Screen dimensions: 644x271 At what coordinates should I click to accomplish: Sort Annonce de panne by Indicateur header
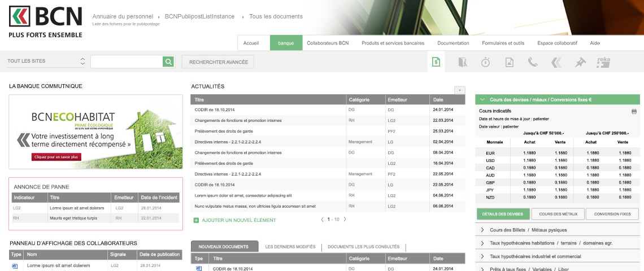pos(29,198)
